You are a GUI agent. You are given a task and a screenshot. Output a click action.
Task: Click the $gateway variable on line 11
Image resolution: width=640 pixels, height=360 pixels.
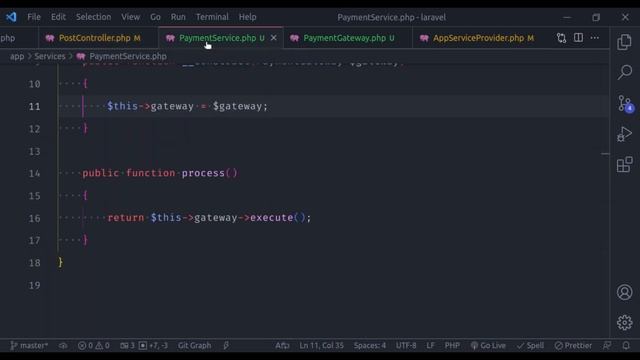tap(237, 106)
